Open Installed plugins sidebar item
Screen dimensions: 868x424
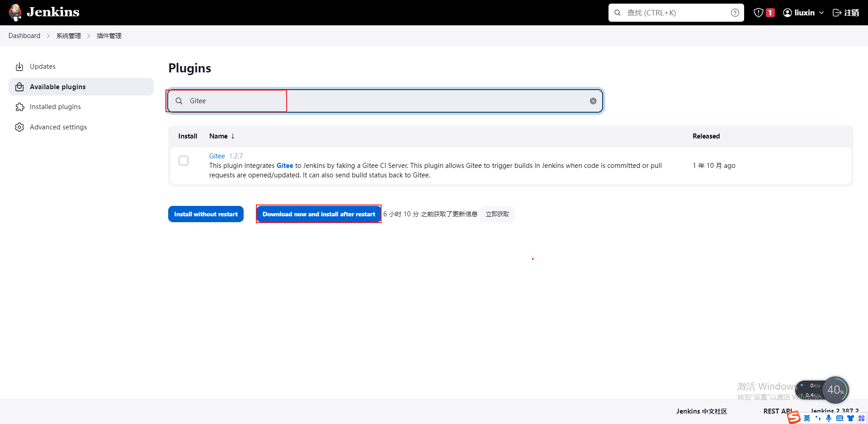click(x=81, y=107)
